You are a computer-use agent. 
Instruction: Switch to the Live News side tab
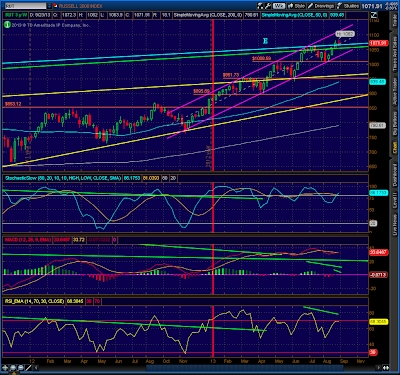click(x=395, y=225)
